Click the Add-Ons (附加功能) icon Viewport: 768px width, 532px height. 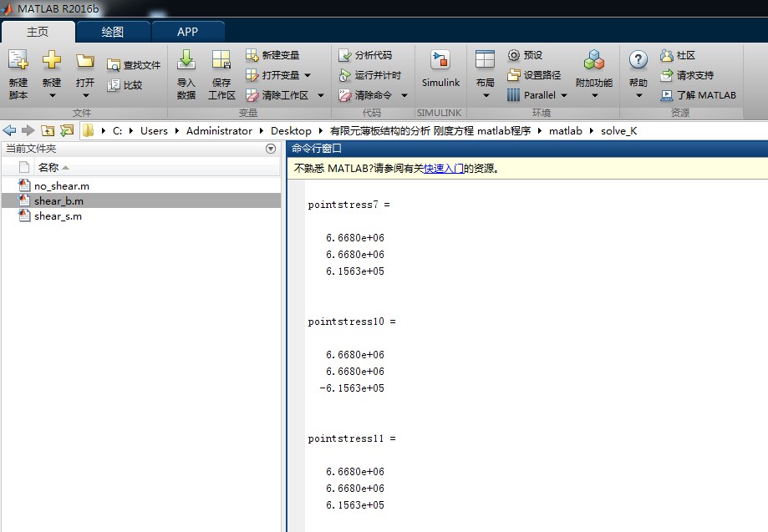594,59
